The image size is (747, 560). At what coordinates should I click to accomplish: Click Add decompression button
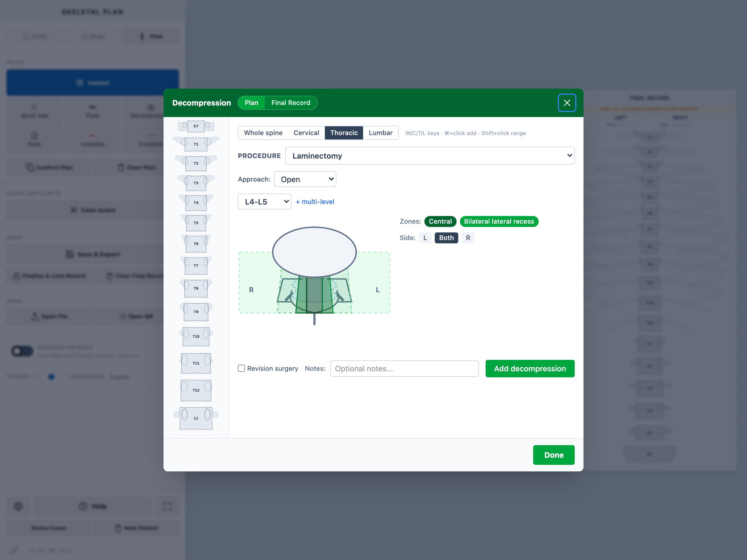pyautogui.click(x=530, y=369)
